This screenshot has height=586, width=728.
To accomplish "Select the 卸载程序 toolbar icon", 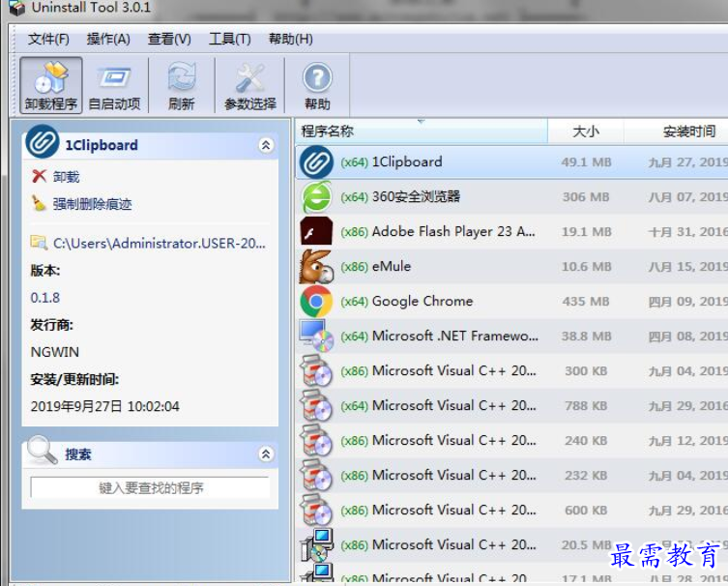I will (51, 85).
